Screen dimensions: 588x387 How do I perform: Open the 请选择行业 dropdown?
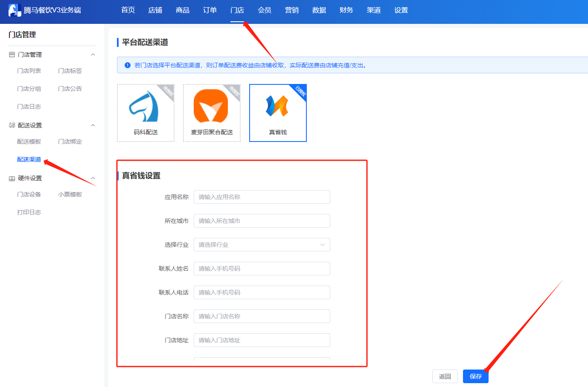(x=262, y=245)
